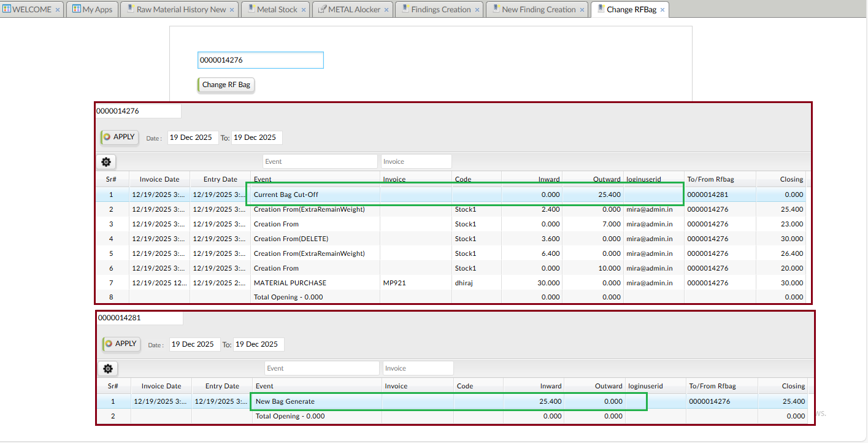Switch to Raw Material History New tab
The height and width of the screenshot is (443, 868).
click(x=181, y=10)
